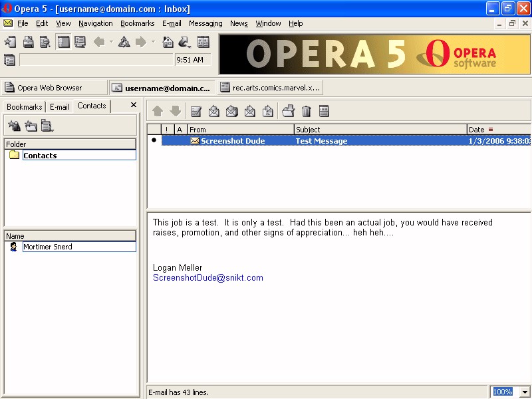This screenshot has width=532, height=399.
Task: Toggle the hotlist panel layout icon
Action: coord(63,42)
